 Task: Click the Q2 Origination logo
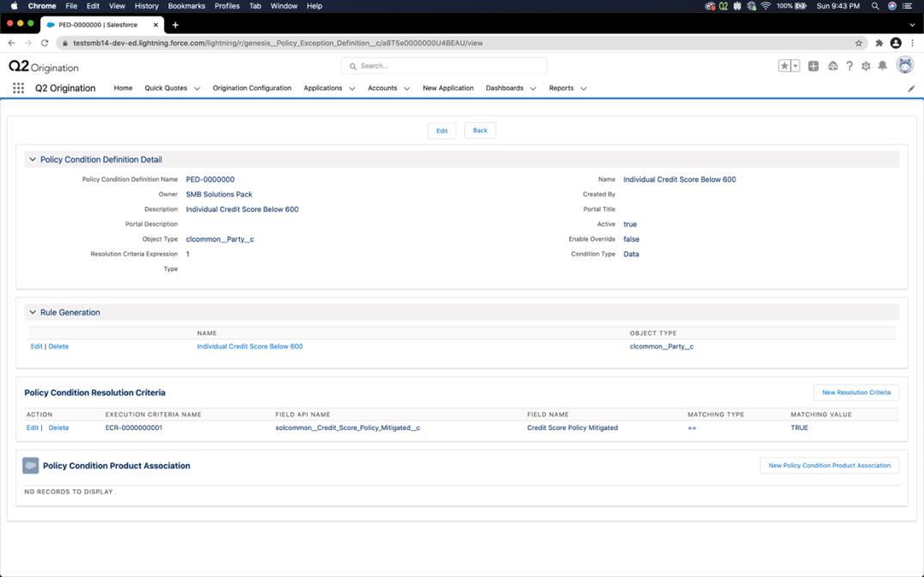pyautogui.click(x=44, y=66)
